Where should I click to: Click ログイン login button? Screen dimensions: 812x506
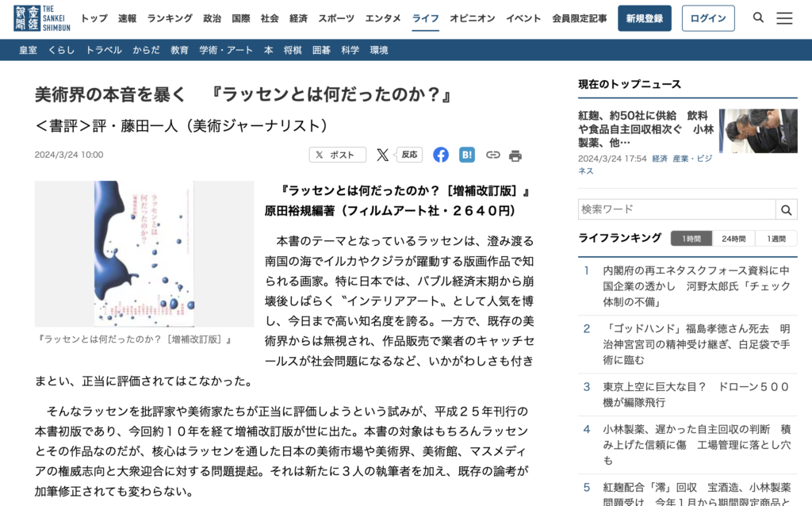708,18
